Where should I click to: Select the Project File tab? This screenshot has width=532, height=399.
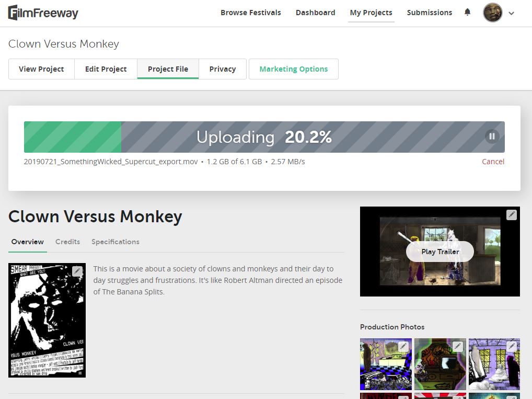point(168,69)
